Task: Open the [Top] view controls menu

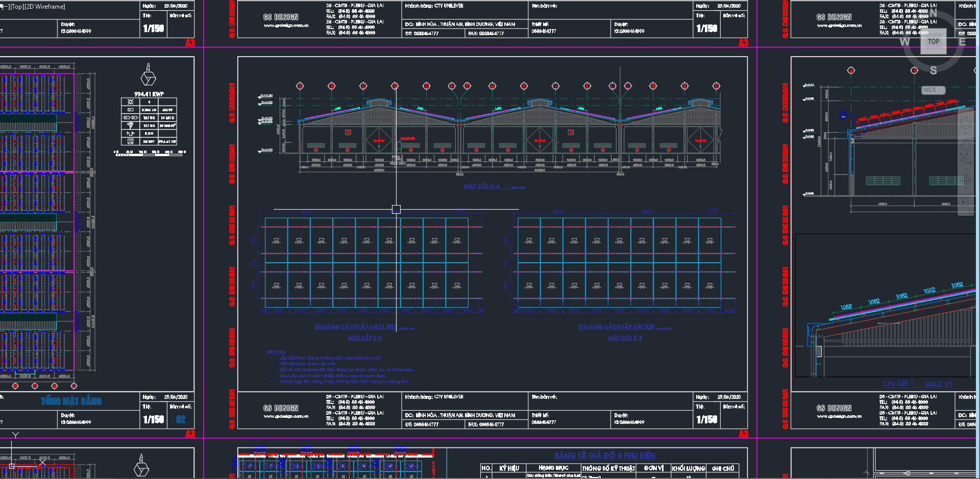Action: coord(17,7)
